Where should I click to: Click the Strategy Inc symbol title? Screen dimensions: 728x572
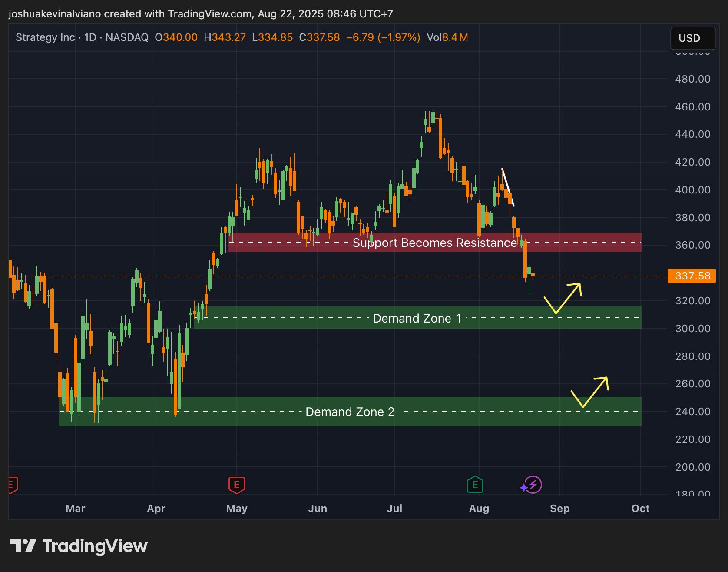pyautogui.click(x=45, y=37)
